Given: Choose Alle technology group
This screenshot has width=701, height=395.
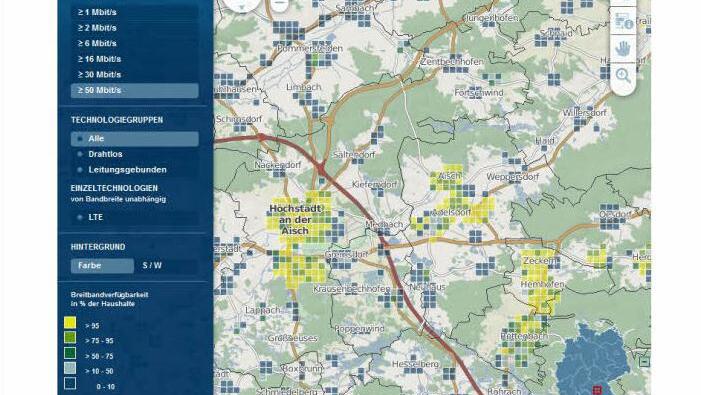Looking at the screenshot, I should (x=135, y=139).
